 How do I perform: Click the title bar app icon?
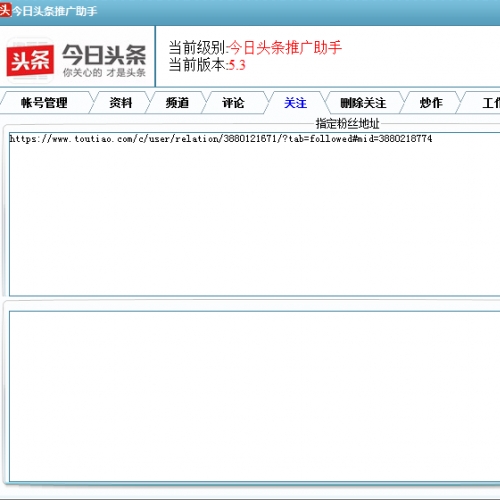5,10
